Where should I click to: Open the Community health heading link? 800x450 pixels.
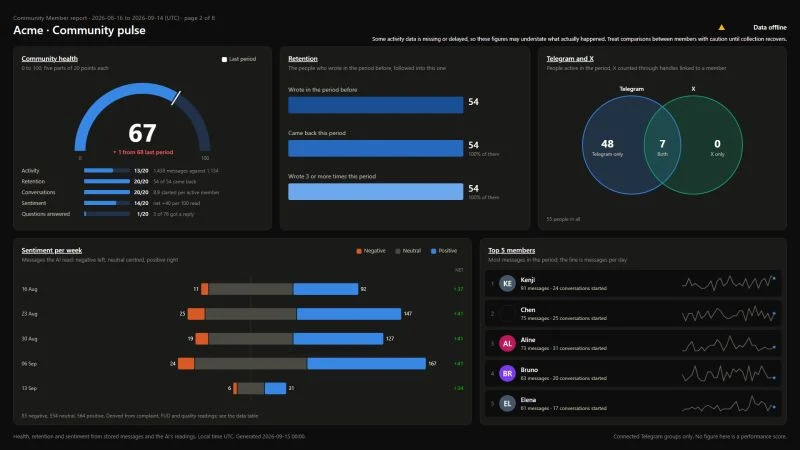tap(49, 59)
